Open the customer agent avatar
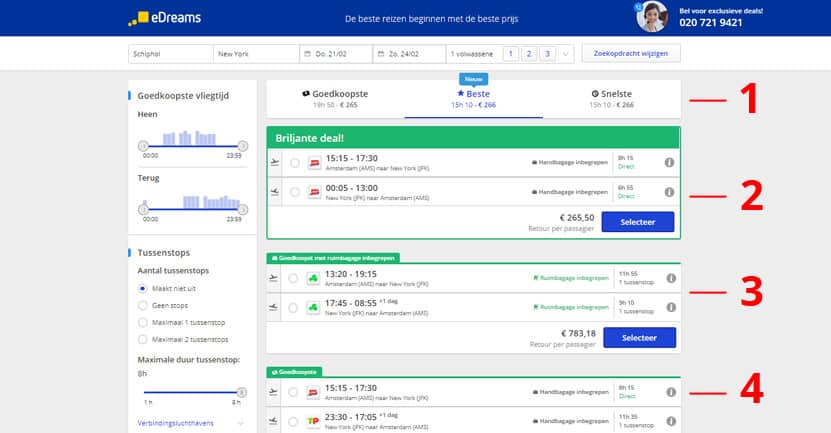The height and width of the screenshot is (433, 831). tap(652, 17)
